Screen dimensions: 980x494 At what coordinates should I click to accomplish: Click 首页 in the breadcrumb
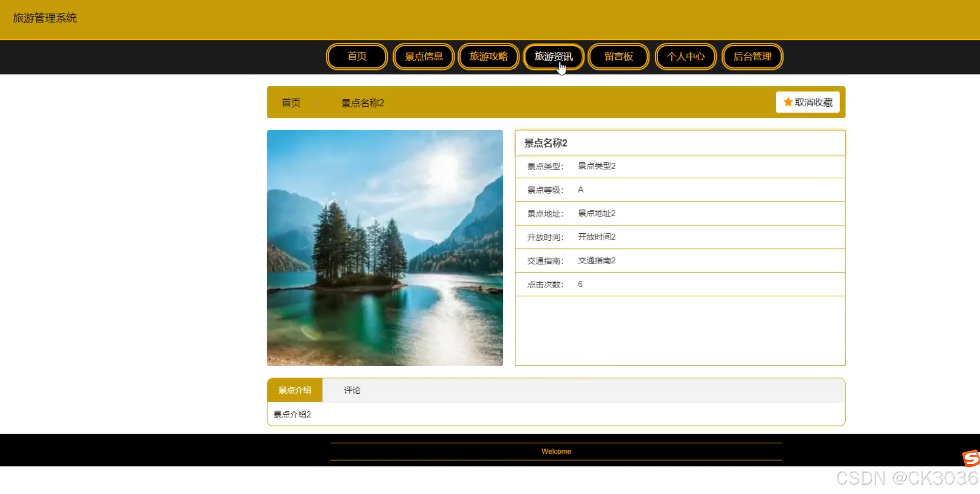[290, 102]
